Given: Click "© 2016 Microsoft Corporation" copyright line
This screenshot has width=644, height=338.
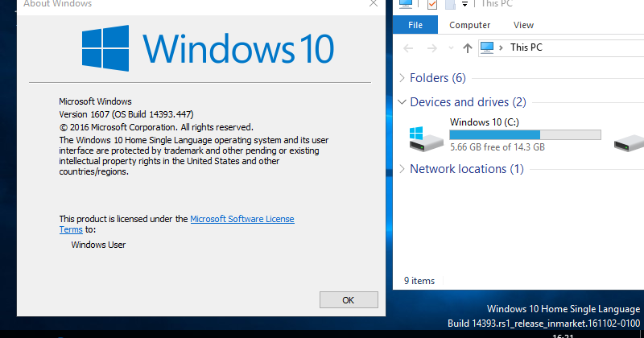Looking at the screenshot, I should pos(156,127).
